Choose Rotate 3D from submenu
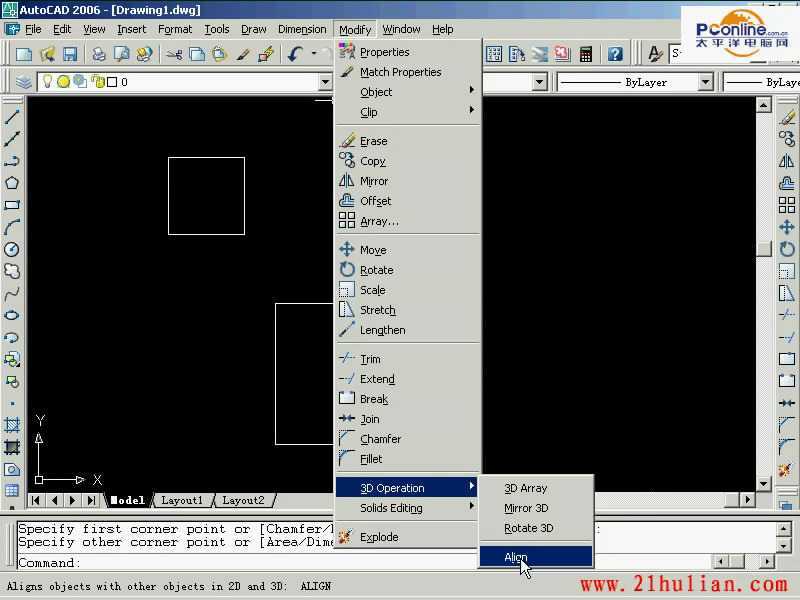The width and height of the screenshot is (800, 600). click(536, 528)
